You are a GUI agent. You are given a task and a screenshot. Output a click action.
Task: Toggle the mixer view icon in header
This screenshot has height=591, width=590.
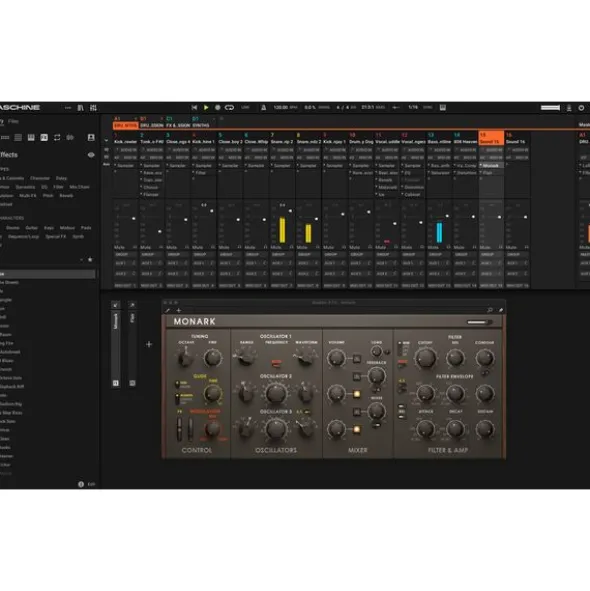pos(93,107)
